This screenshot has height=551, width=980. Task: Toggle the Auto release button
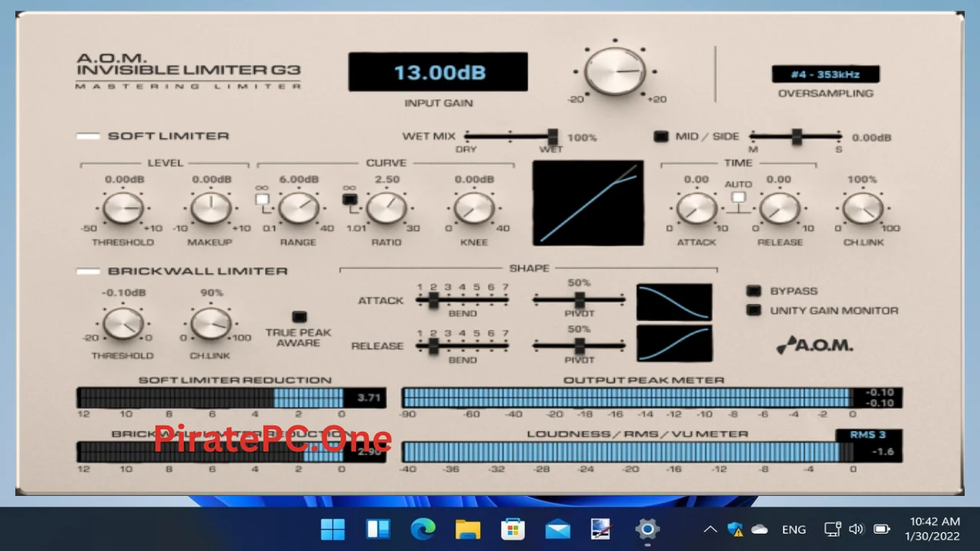tap(738, 197)
